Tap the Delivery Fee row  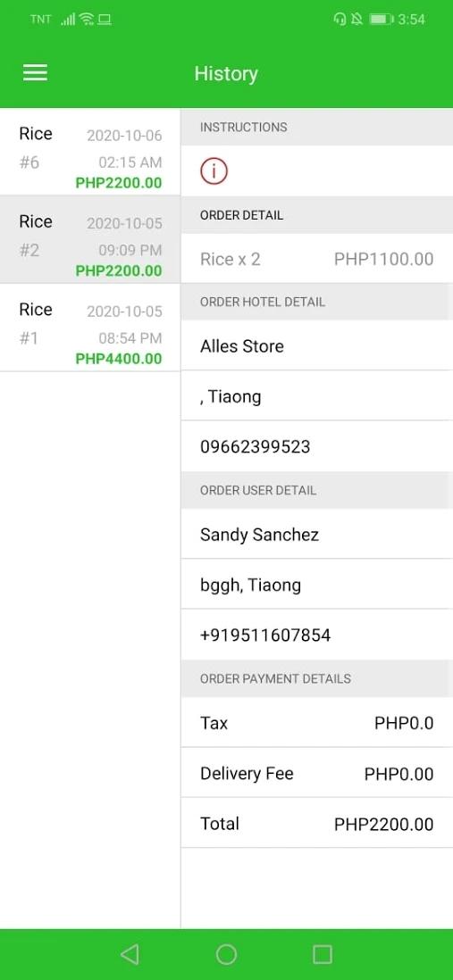tap(316, 773)
